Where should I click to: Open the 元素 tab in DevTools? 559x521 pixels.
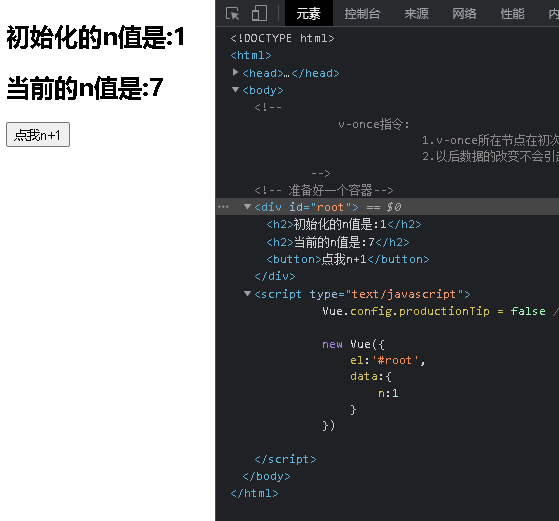click(x=309, y=14)
